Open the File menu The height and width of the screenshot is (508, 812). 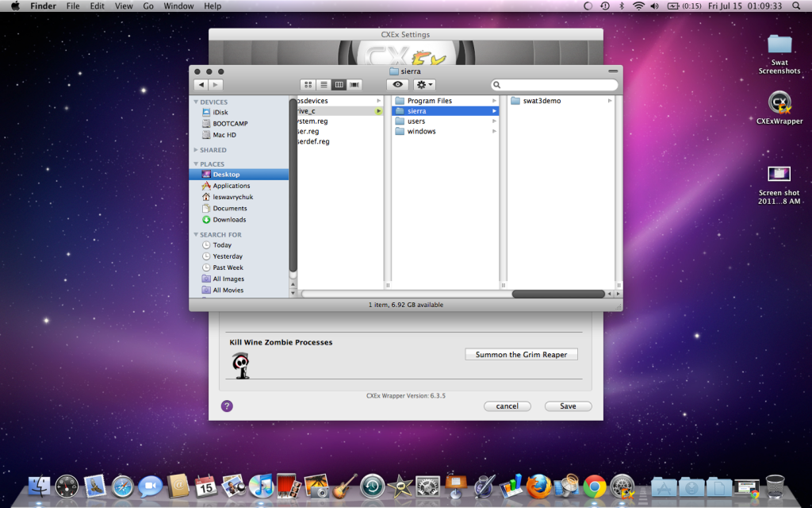pyautogui.click(x=73, y=6)
